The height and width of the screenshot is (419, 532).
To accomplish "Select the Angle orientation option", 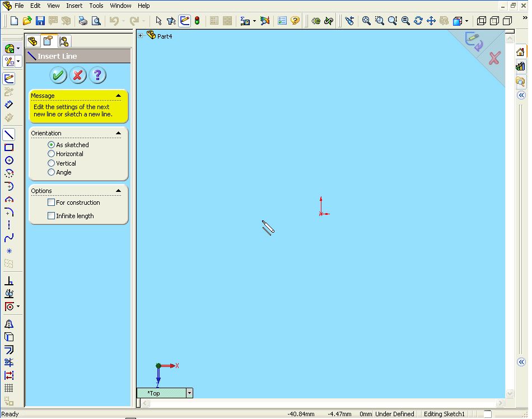I will point(51,172).
